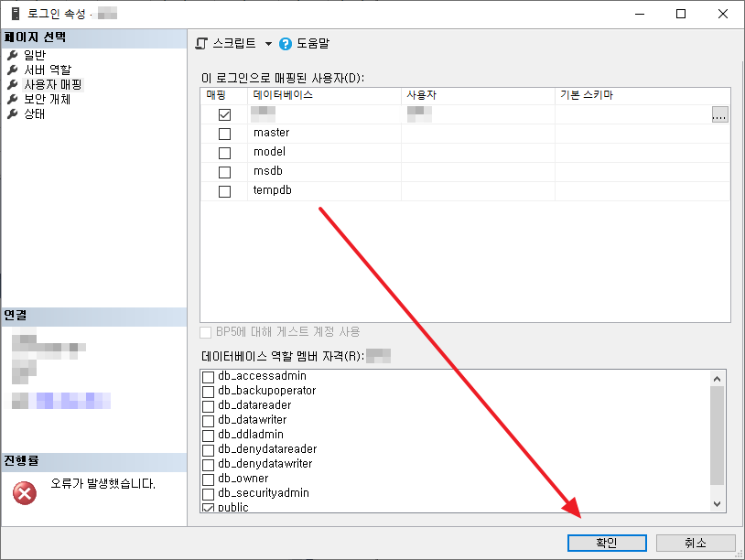Click the 데이터베이스 column header

284,95
